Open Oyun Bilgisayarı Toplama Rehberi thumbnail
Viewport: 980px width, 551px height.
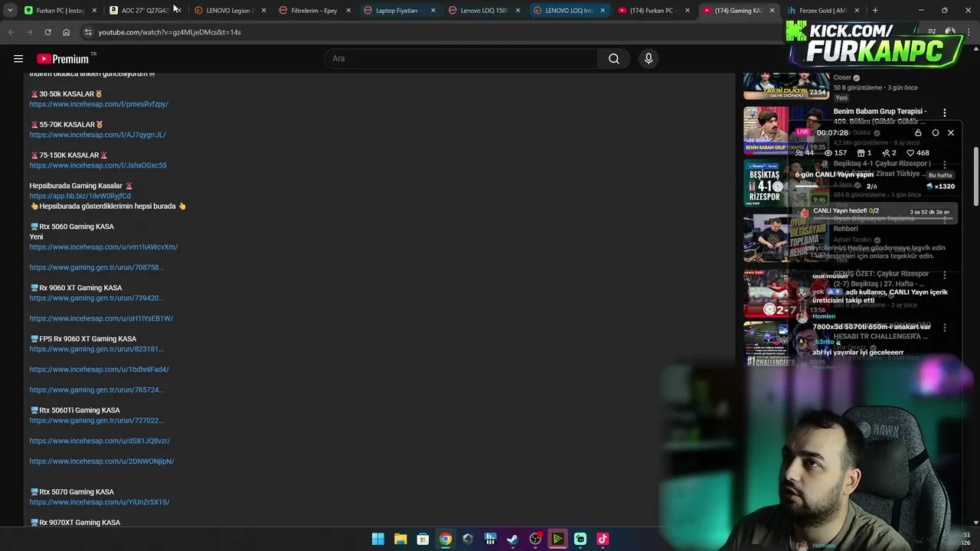(786, 238)
